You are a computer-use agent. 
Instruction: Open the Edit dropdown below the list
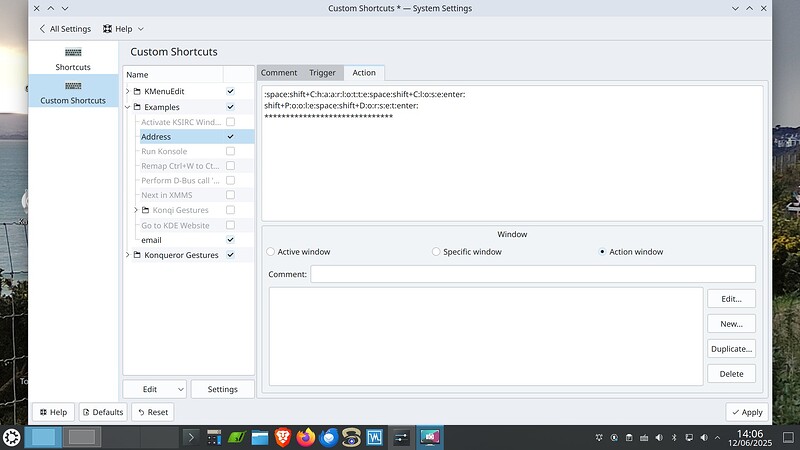click(x=155, y=389)
